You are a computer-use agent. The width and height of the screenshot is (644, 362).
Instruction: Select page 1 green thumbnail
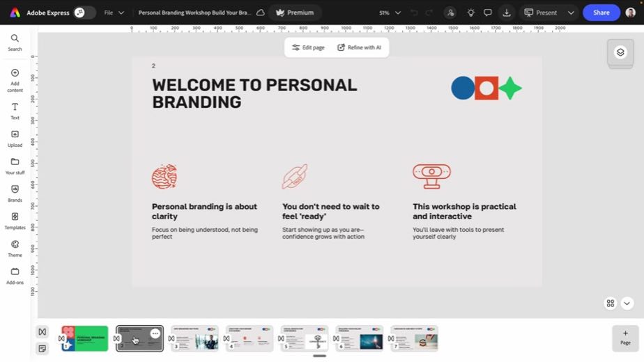tap(84, 338)
